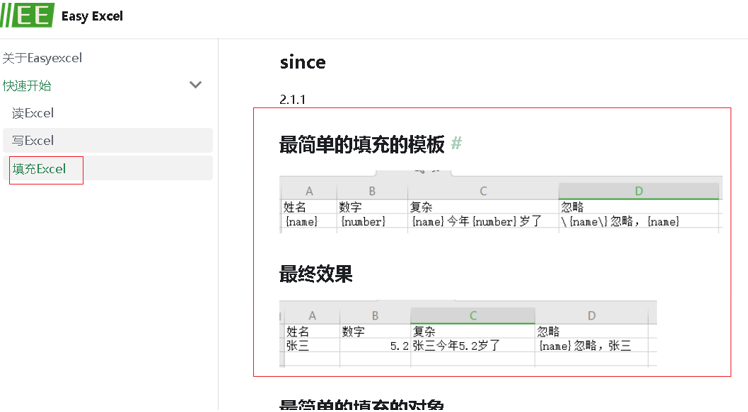Click the {name} 忽略，张三 cell text
Screen dimensions: 748x412
(585, 346)
